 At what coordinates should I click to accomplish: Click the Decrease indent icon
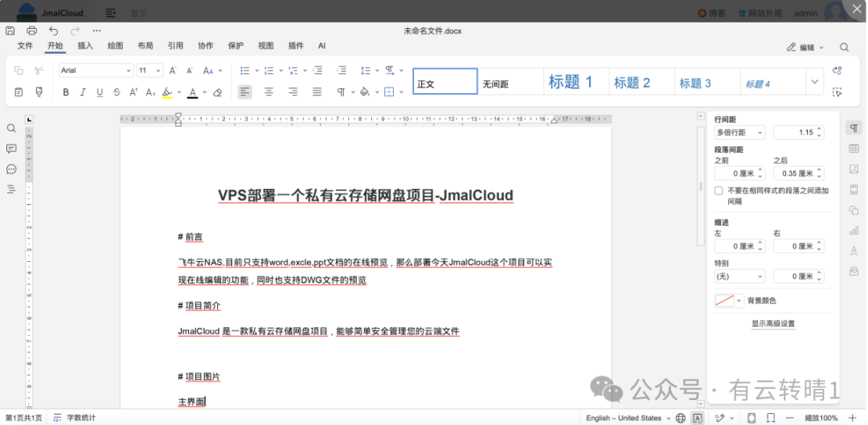[317, 70]
